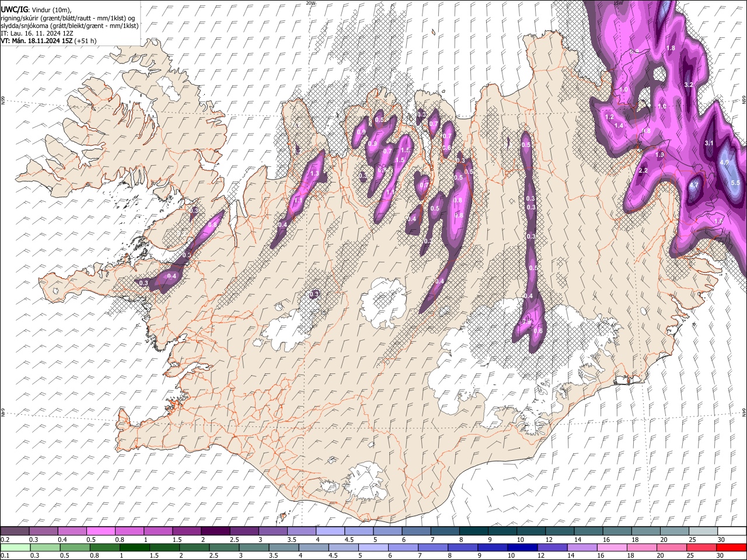Click the '0.4' label in the upper legend
This screenshot has width=747, height=560.
pyautogui.click(x=62, y=540)
